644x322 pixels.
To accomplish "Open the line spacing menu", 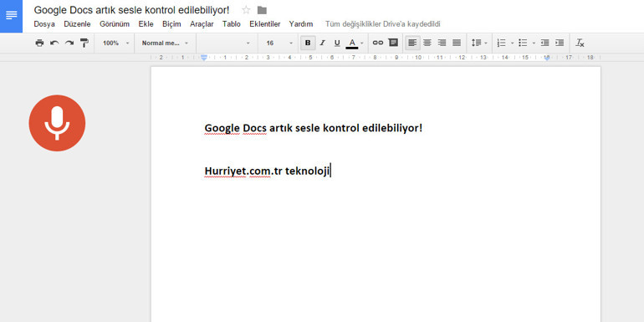I will coord(479,43).
